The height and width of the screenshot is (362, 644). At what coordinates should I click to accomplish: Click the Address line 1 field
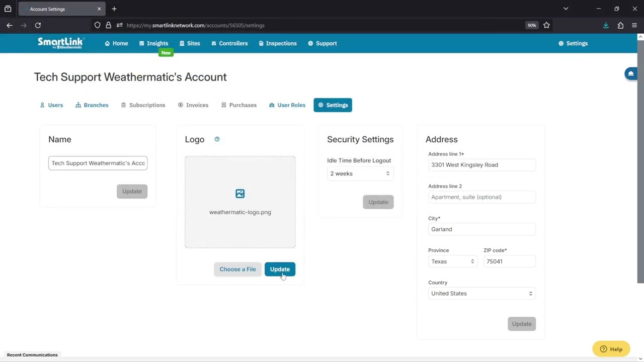point(482,165)
